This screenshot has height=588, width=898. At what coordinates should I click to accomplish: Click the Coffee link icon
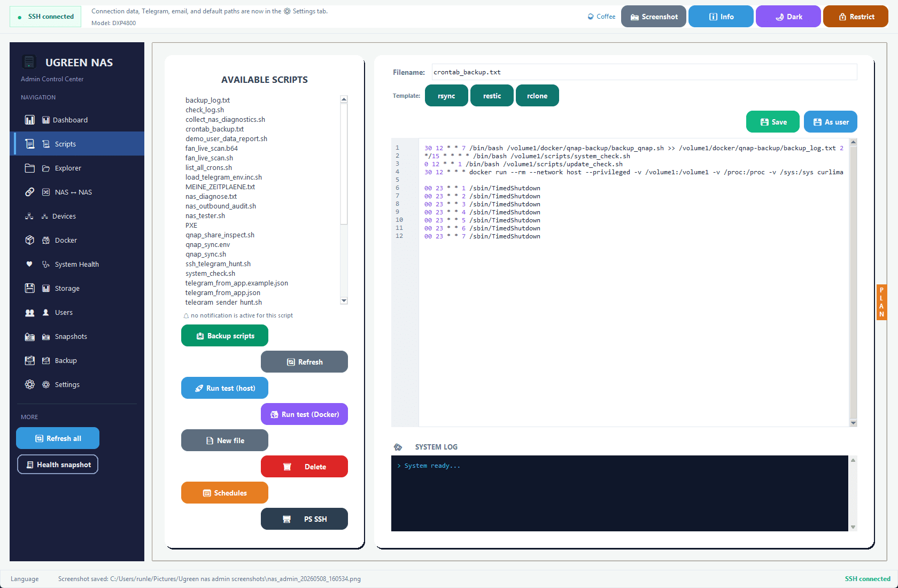[591, 17]
